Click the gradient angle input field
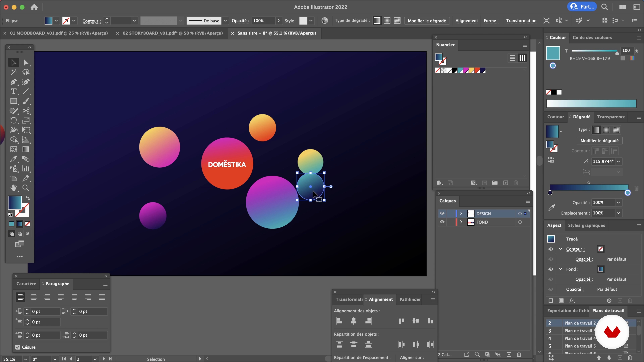Screen dimensions: 644x362 tap(603, 161)
